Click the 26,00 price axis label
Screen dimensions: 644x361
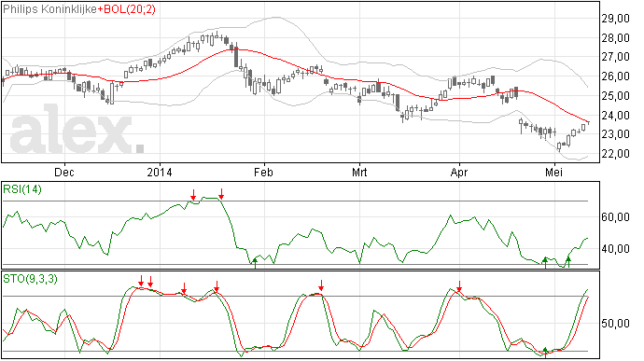click(x=615, y=76)
